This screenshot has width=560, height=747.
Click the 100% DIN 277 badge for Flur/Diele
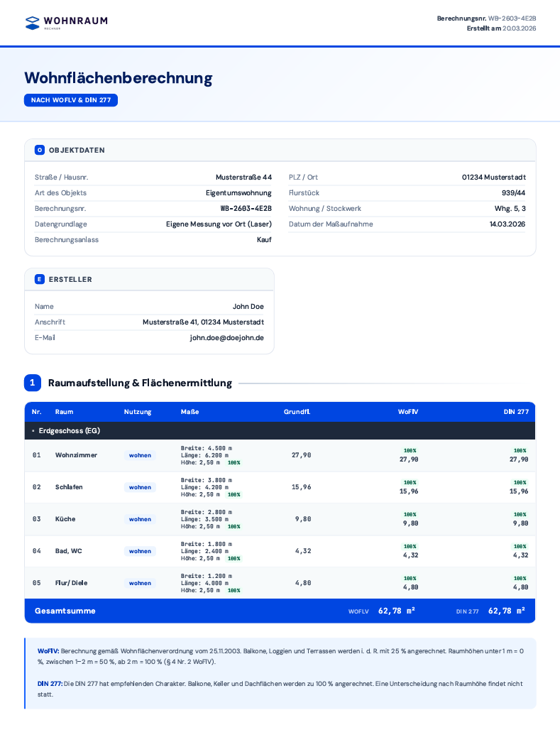(520, 578)
